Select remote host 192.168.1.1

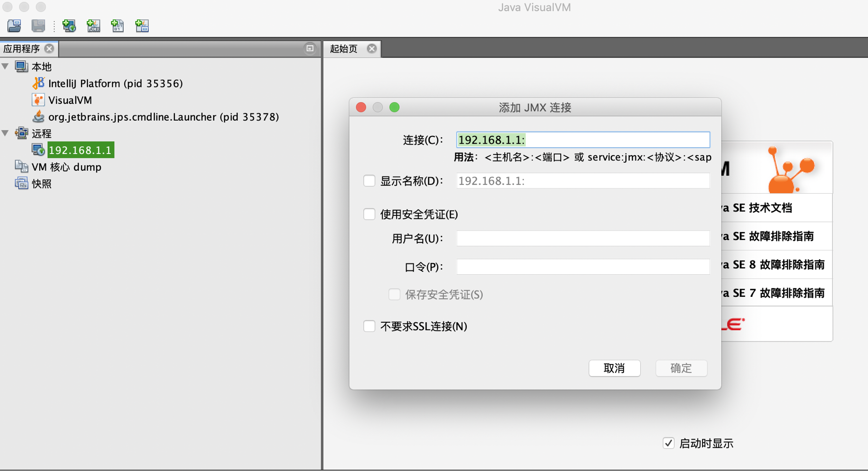tap(81, 150)
